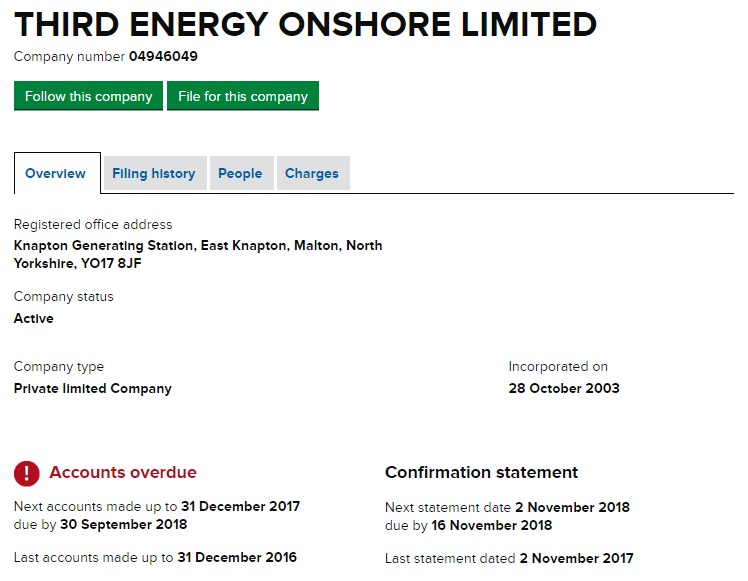The image size is (748, 581).
Task: Click the Active company status value
Action: (x=34, y=318)
